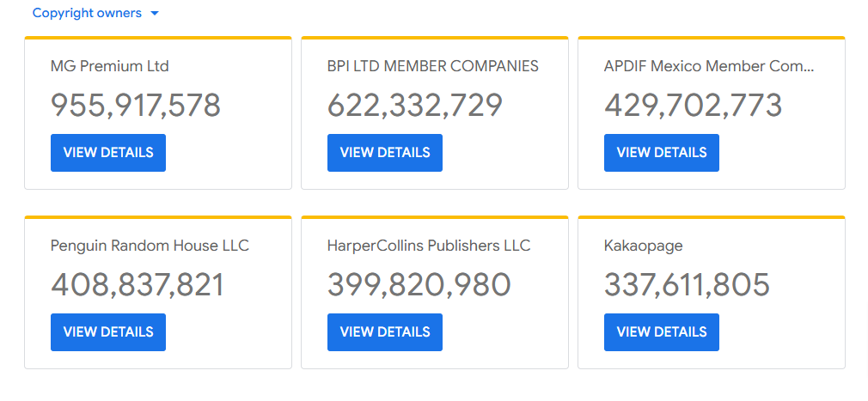Click the 955,917,578 request count
Viewport: 868px width, 401px height.
[x=136, y=105]
